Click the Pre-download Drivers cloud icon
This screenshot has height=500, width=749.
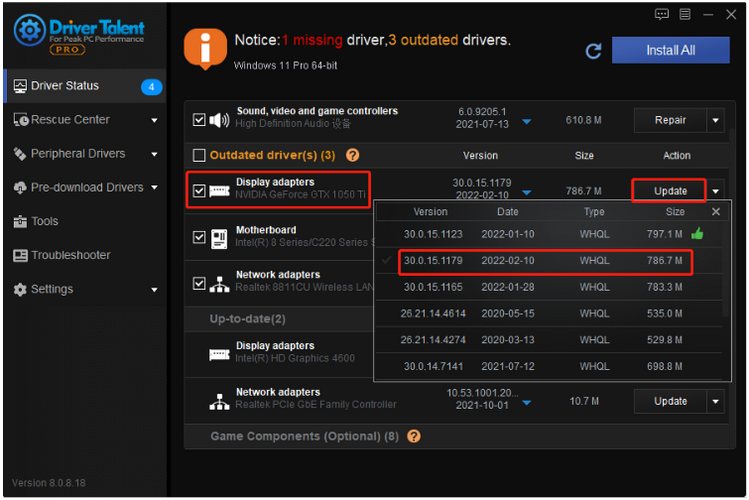click(20, 188)
